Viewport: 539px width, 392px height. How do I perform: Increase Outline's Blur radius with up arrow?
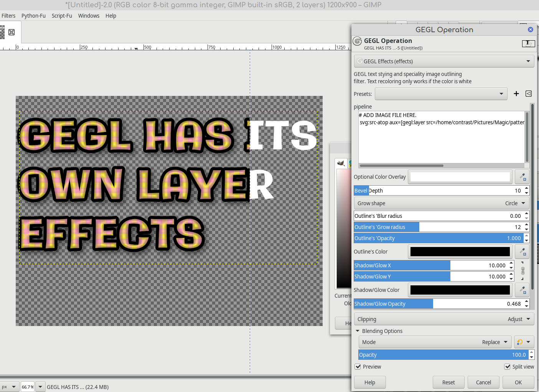[x=526, y=214]
